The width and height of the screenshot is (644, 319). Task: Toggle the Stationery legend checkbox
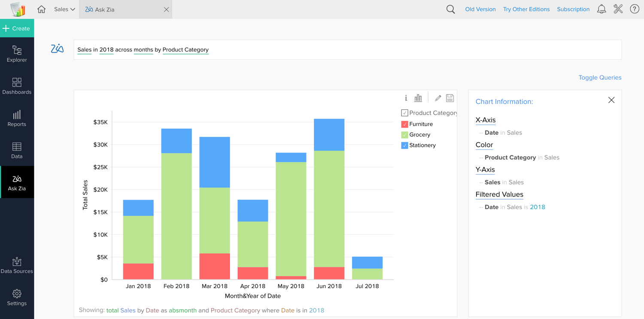tap(404, 146)
